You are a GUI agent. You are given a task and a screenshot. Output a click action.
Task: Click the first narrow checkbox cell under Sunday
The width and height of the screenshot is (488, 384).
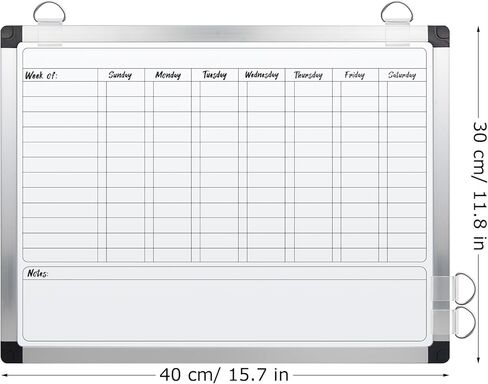coord(102,89)
